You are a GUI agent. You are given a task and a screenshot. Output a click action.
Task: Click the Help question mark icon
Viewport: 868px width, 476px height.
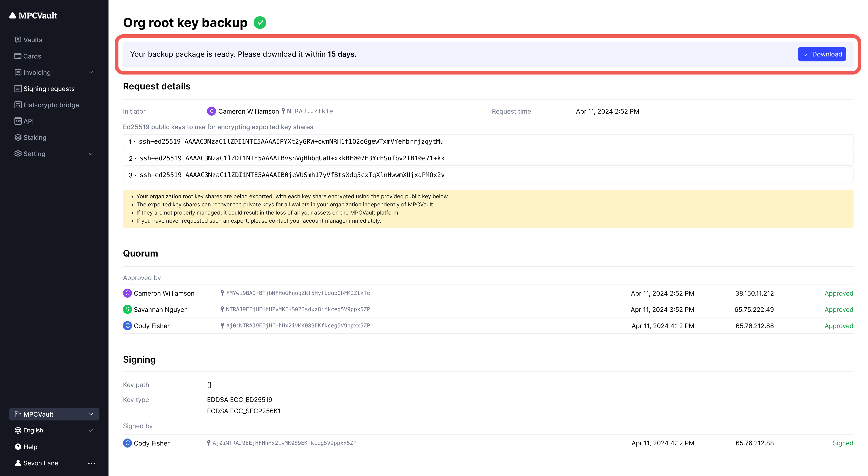[18, 447]
